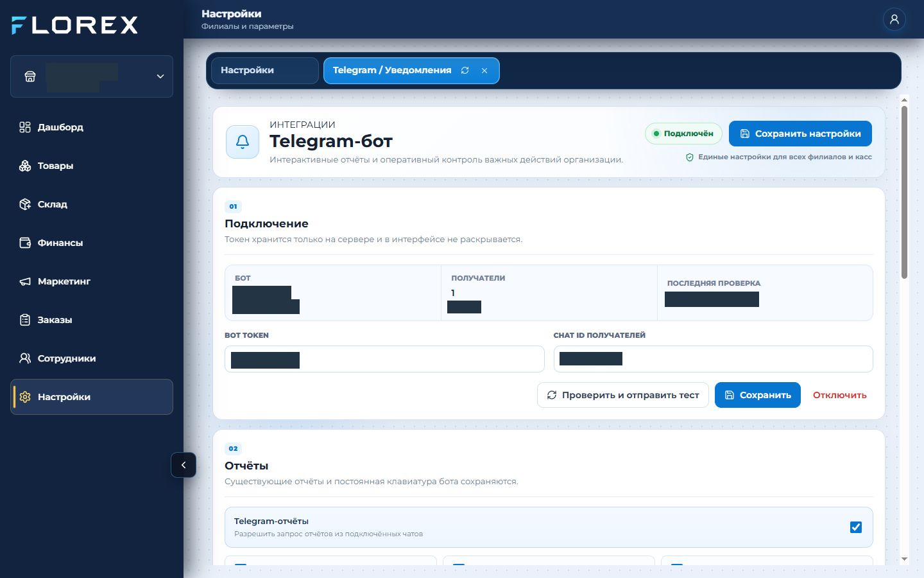924x578 pixels.
Task: Click the CHAT ID ПОЛУЧАТЕЛЕЙ input field
Action: (713, 359)
